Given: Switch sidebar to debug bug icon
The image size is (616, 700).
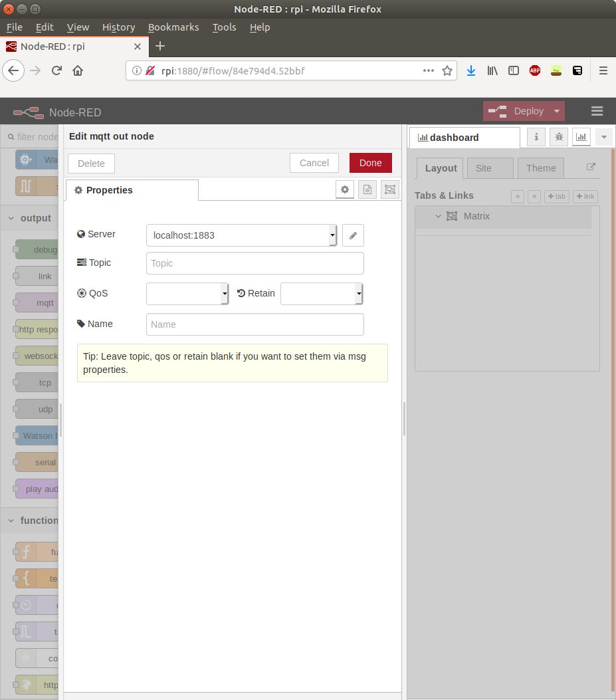Looking at the screenshot, I should point(559,137).
